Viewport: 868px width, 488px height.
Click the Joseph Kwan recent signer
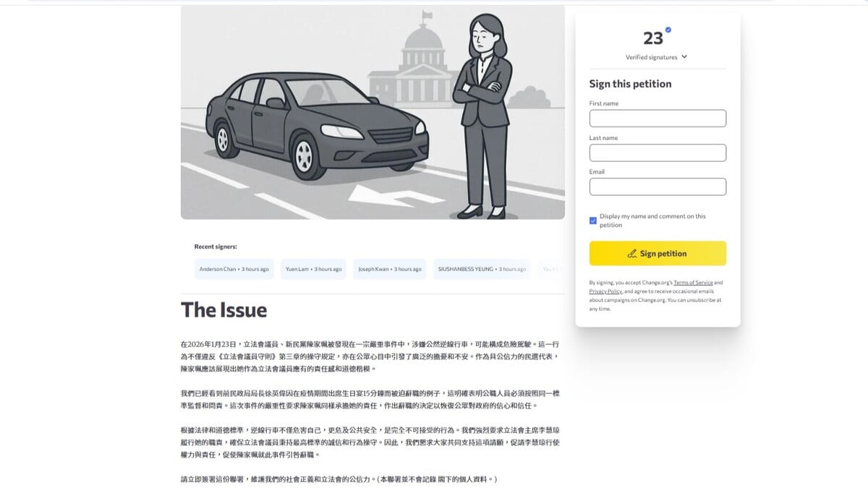pos(389,269)
